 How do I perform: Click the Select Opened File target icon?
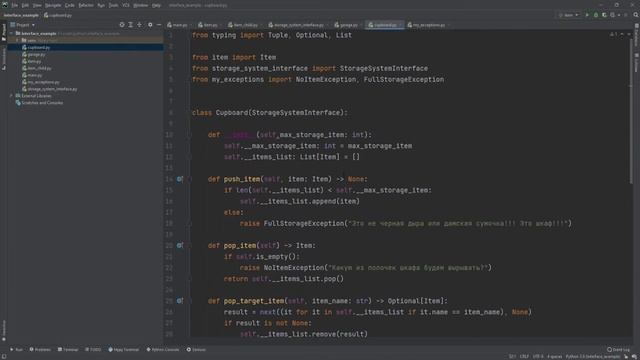122,25
